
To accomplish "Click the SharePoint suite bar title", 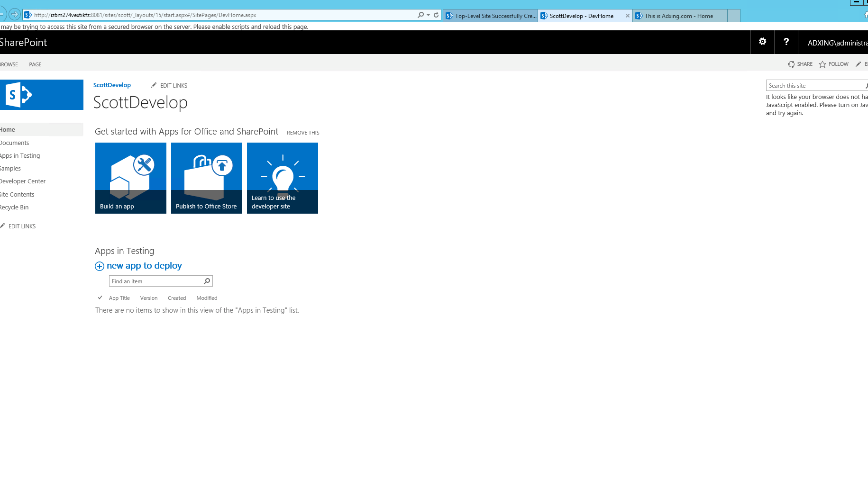I will [x=23, y=43].
